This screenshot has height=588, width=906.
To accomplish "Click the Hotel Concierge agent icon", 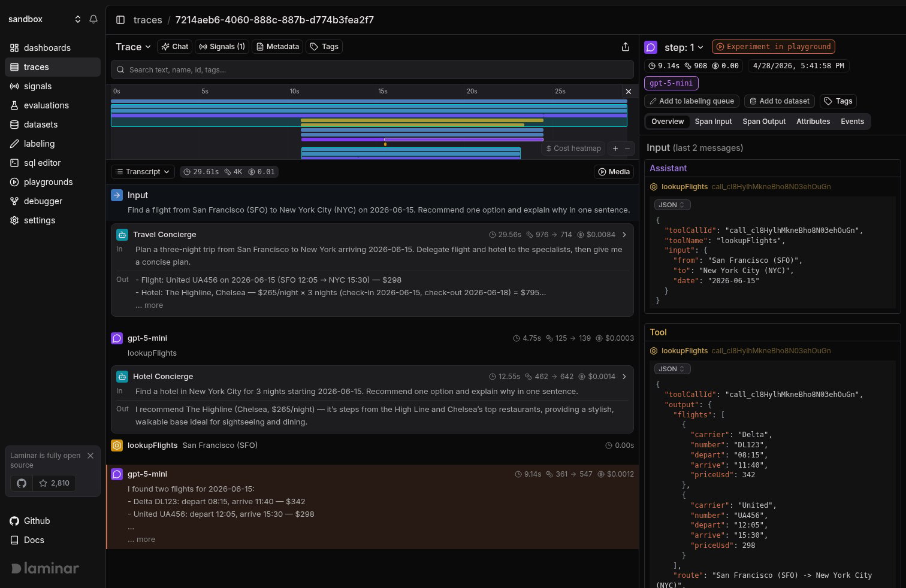I will (x=122, y=377).
